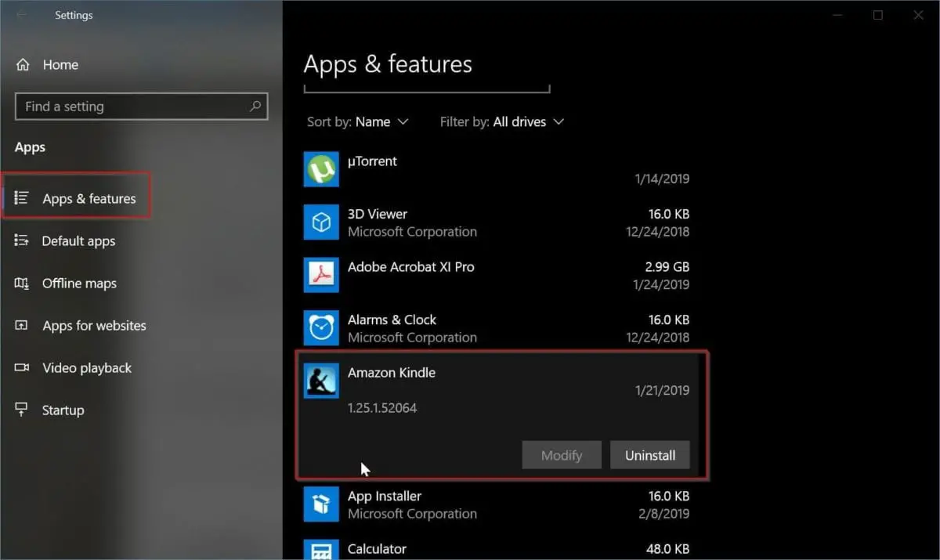Click the 1/14/2019 date for µTorrent
The width and height of the screenshot is (940, 560).
pyautogui.click(x=662, y=179)
